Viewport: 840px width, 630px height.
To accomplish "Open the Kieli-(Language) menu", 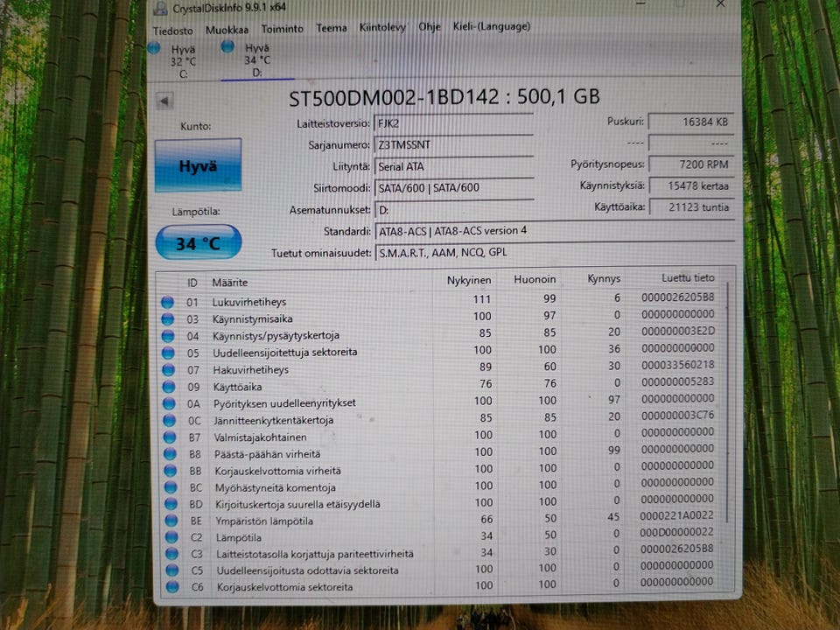I will coord(491,26).
